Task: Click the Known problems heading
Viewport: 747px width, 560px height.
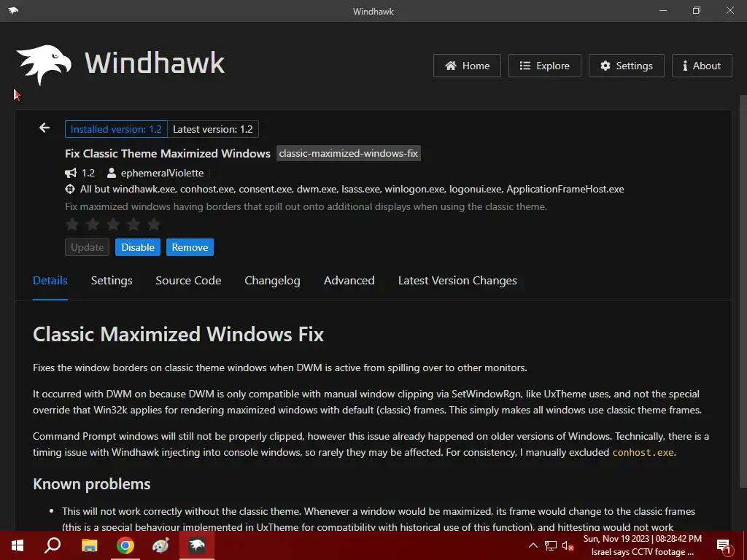Action: tap(91, 484)
